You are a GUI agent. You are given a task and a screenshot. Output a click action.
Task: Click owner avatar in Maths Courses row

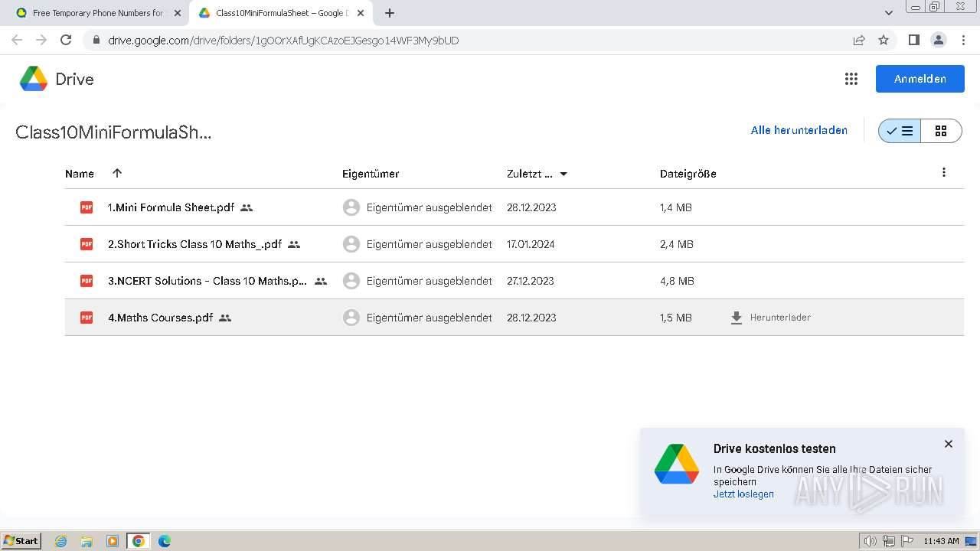[351, 318]
